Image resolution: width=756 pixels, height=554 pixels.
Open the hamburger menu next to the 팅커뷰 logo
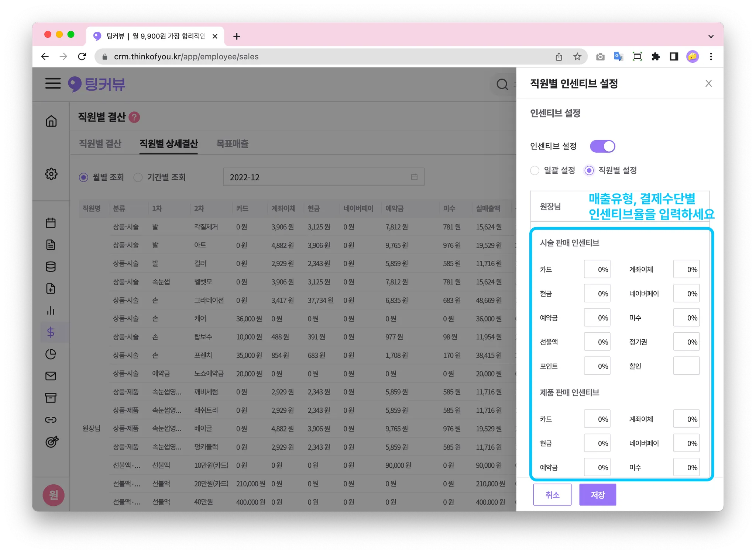[53, 83]
